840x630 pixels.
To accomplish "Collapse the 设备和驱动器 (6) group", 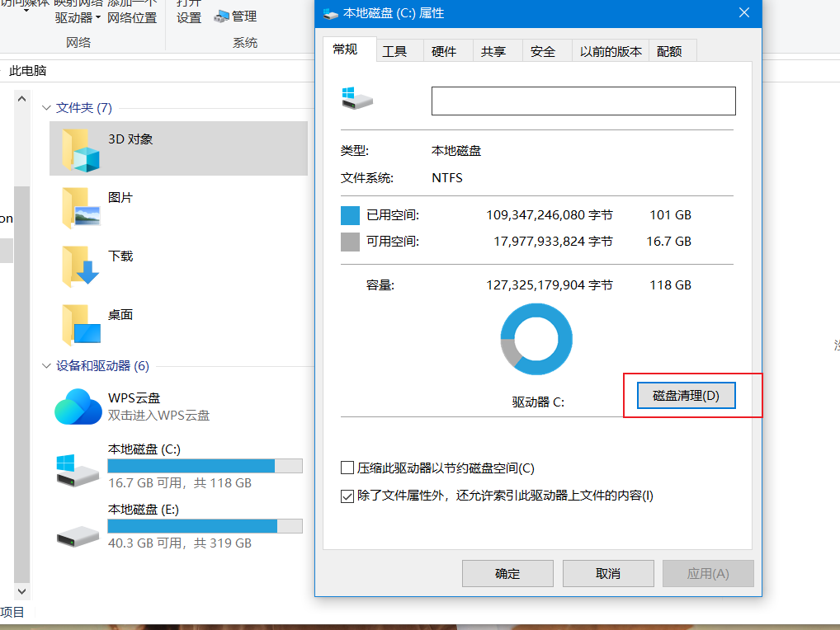I will pos(46,366).
